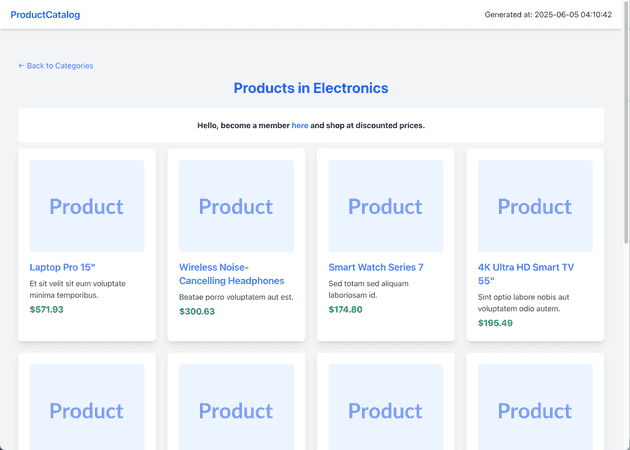Click the $195.49 price
630x450 pixels.
click(495, 323)
